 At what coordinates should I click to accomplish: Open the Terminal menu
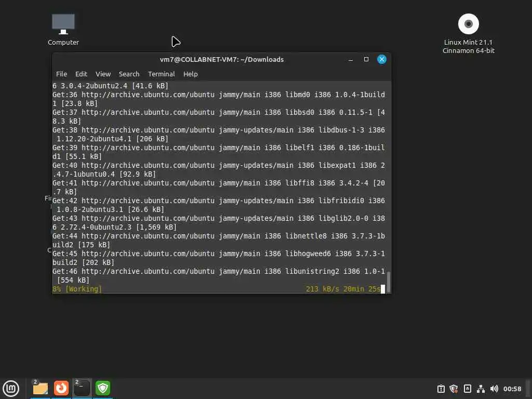[x=161, y=74]
